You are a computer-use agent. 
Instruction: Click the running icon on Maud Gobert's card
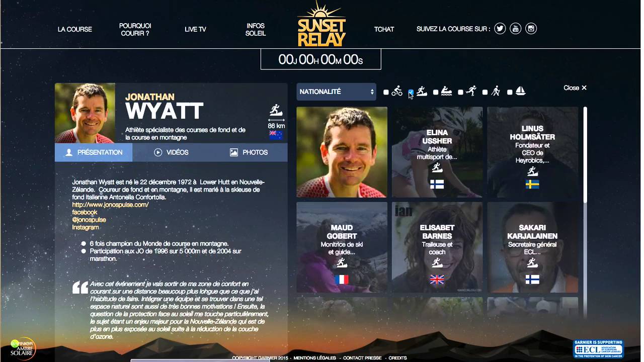pos(342,262)
